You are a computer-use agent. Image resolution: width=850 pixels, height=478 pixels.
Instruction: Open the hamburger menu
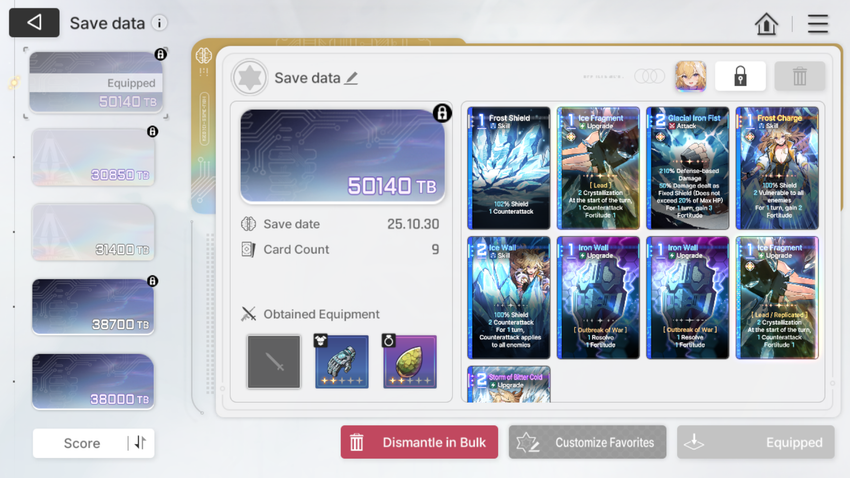point(817,24)
